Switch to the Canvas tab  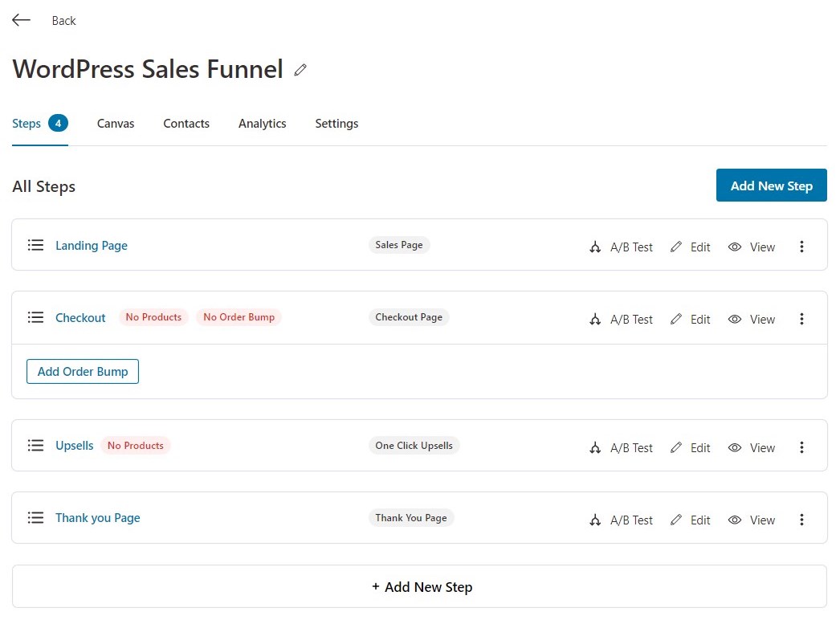point(115,124)
